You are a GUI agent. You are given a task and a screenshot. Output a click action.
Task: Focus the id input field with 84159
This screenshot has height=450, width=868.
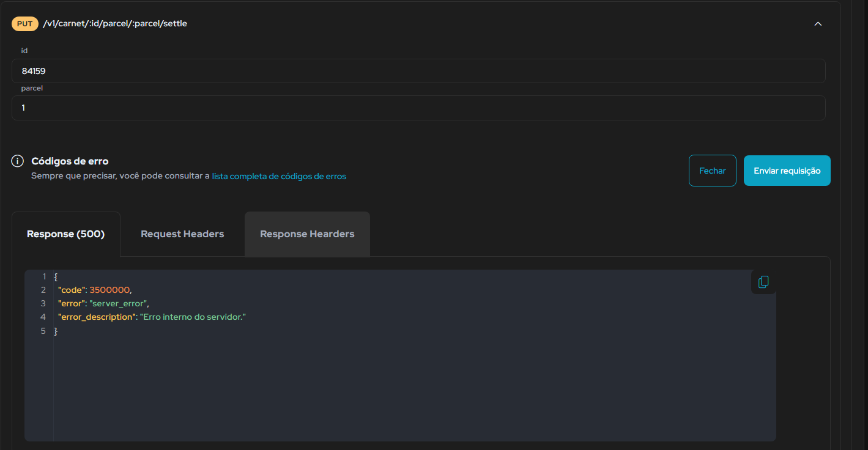tap(418, 71)
